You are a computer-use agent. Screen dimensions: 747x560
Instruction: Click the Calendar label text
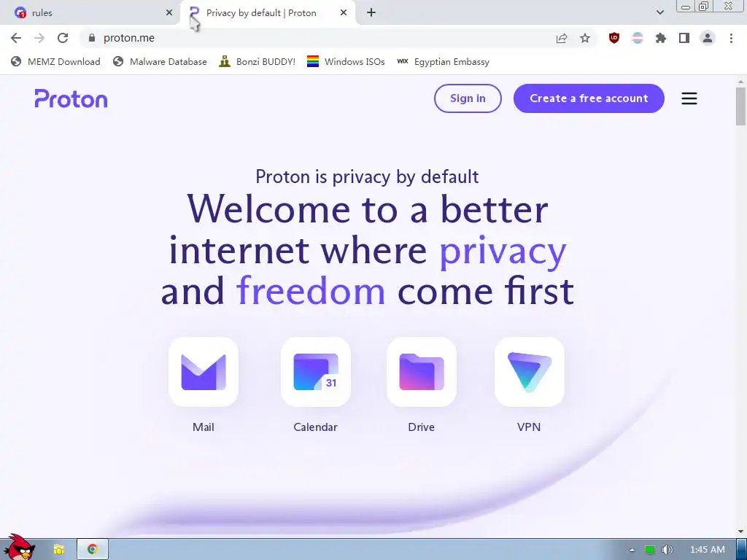pos(315,427)
